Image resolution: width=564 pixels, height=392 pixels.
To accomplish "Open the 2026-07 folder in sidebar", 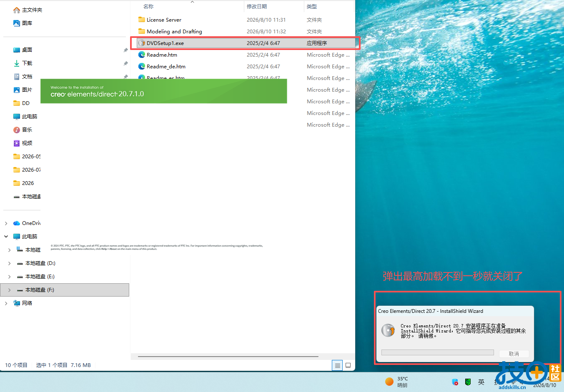I will (x=27, y=170).
